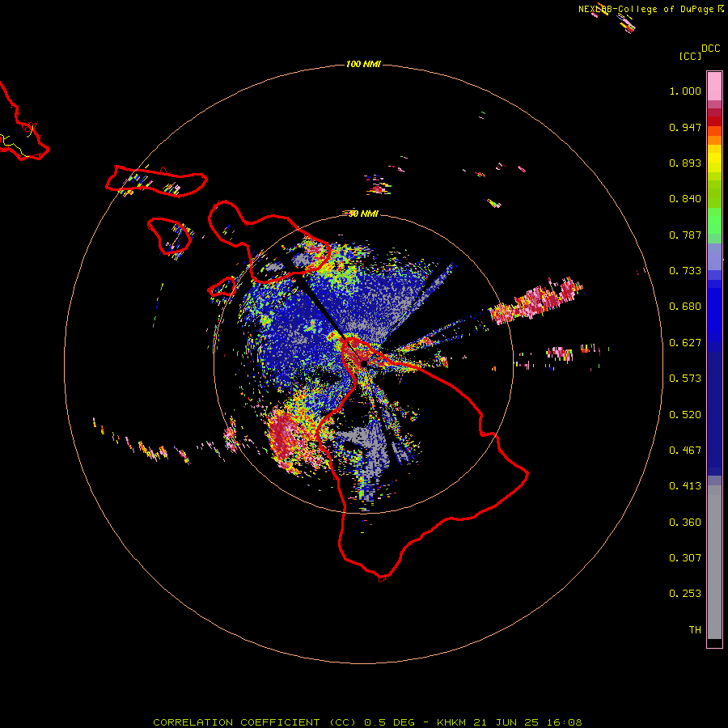The image size is (728, 728).
Task: Click the 50 NMI range ring label
Action: point(363,214)
